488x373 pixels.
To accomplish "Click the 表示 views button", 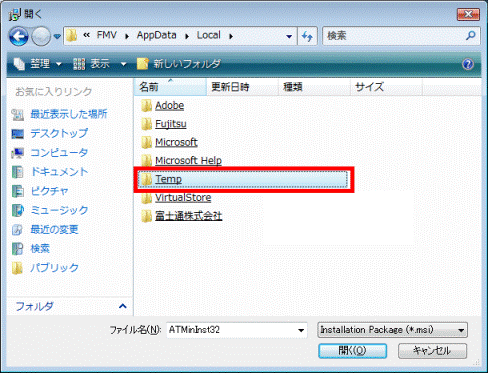I will click(x=91, y=63).
